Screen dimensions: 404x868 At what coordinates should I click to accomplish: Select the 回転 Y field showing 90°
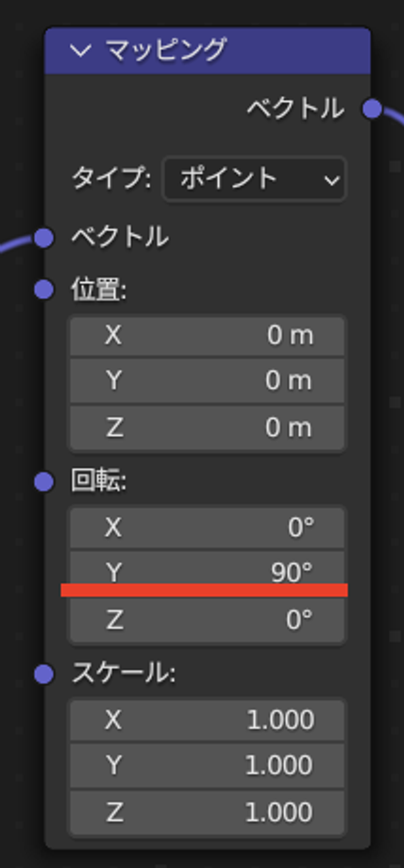pos(207,573)
